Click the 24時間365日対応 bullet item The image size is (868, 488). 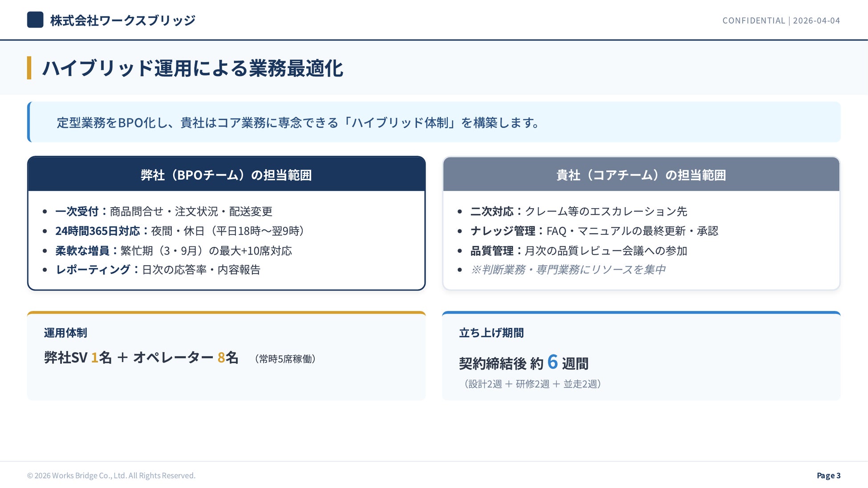180,231
